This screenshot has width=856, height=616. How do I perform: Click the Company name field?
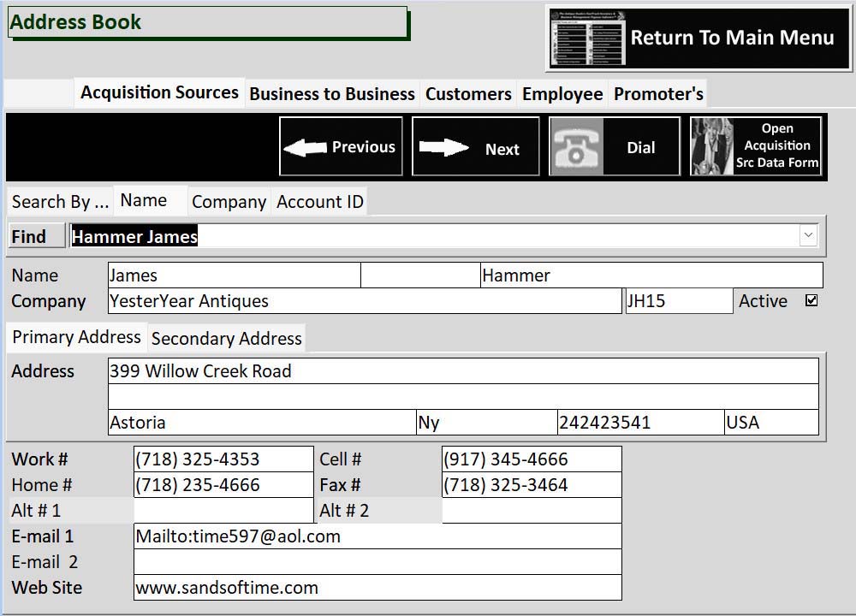pos(364,301)
